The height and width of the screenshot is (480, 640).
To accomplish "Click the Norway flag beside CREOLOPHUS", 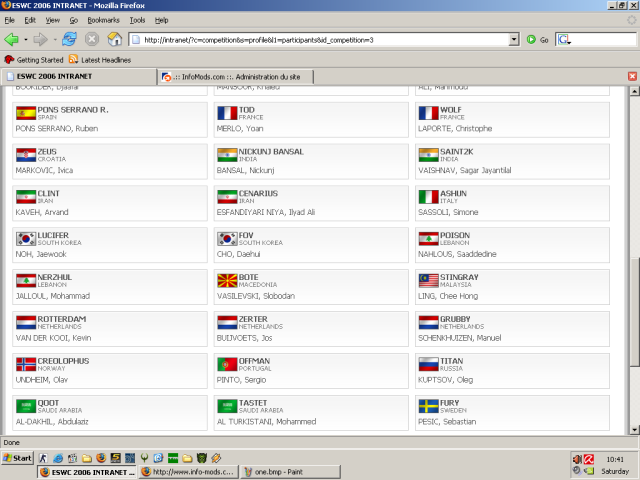I will pos(26,364).
